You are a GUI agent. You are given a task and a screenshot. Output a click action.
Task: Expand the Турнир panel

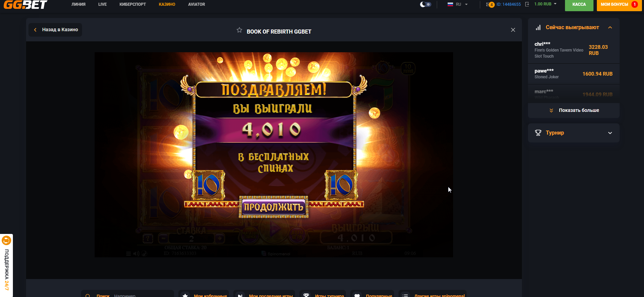574,133
